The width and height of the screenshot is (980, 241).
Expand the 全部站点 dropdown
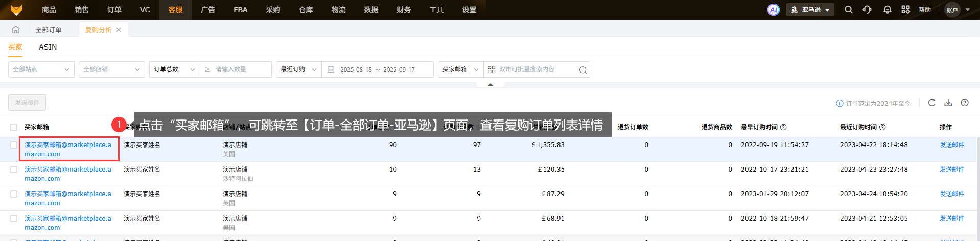pyautogui.click(x=41, y=69)
